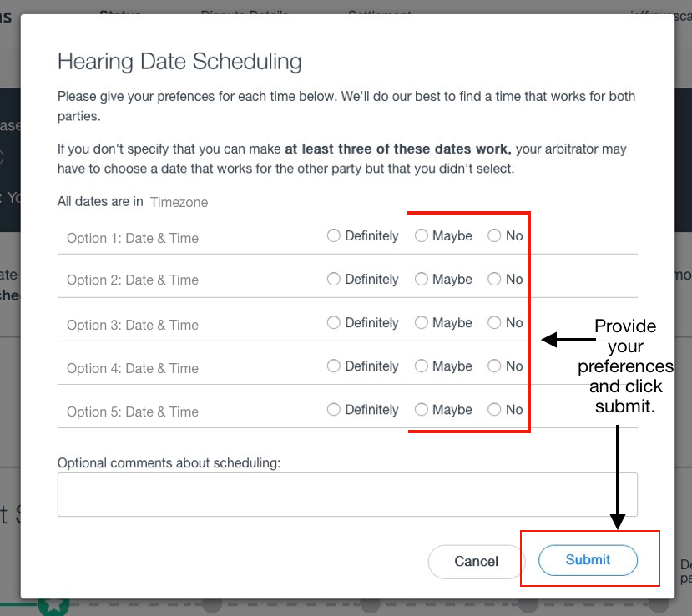Click the Dispute Details tab behind dialog
This screenshot has width=692, height=616.
[245, 12]
